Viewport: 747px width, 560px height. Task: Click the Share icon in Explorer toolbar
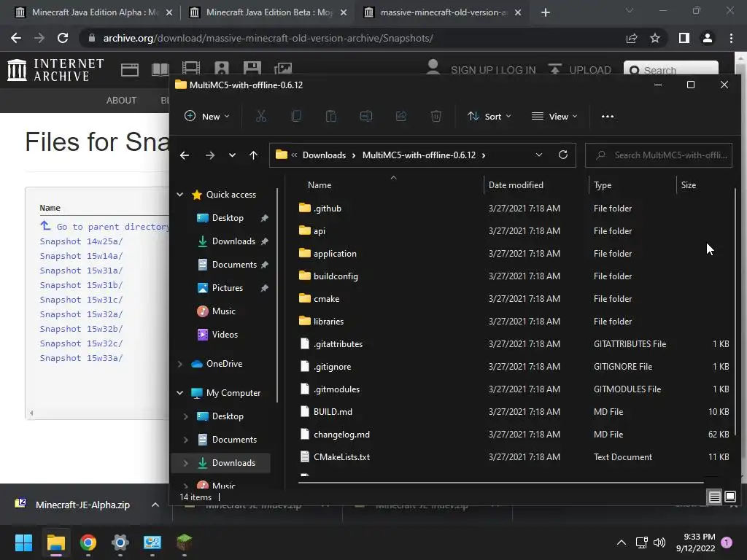click(x=401, y=116)
